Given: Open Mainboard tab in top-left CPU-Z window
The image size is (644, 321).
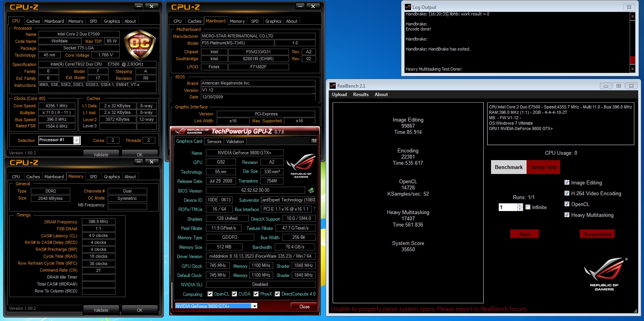Looking at the screenshot, I should [x=54, y=21].
